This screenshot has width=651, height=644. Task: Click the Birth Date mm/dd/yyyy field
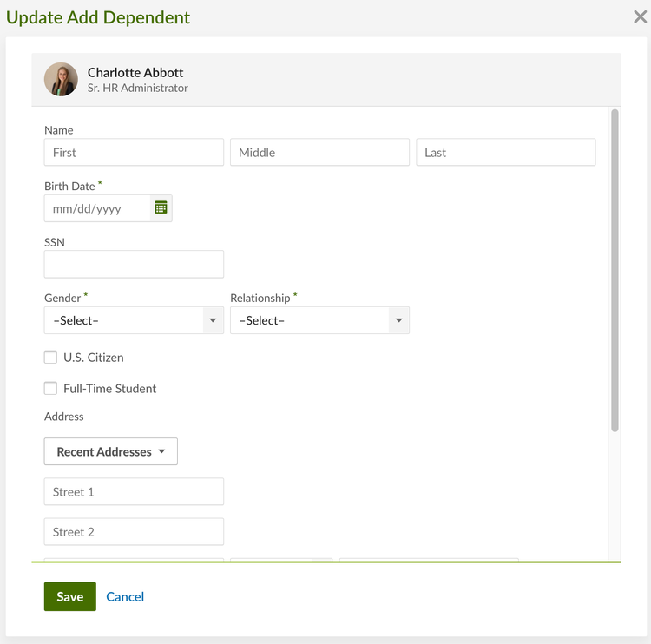click(x=97, y=208)
